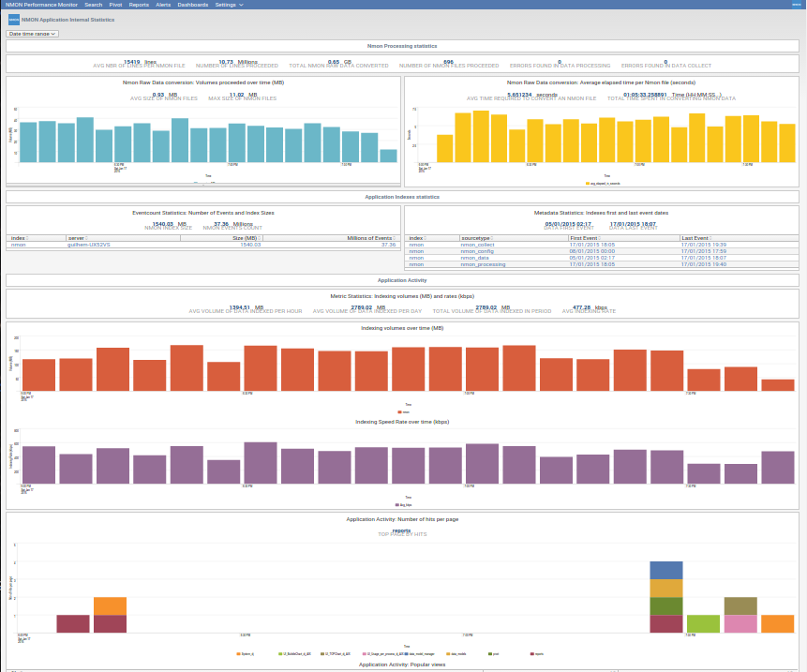This screenshot has height=672, width=807.
Task: Toggle data_models legend entry
Action: [456, 654]
